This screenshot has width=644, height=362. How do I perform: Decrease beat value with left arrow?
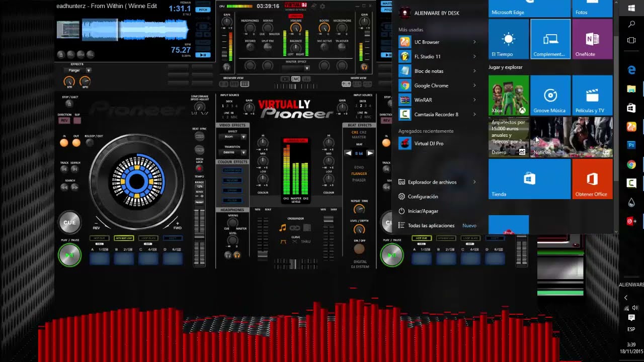pos(348,153)
